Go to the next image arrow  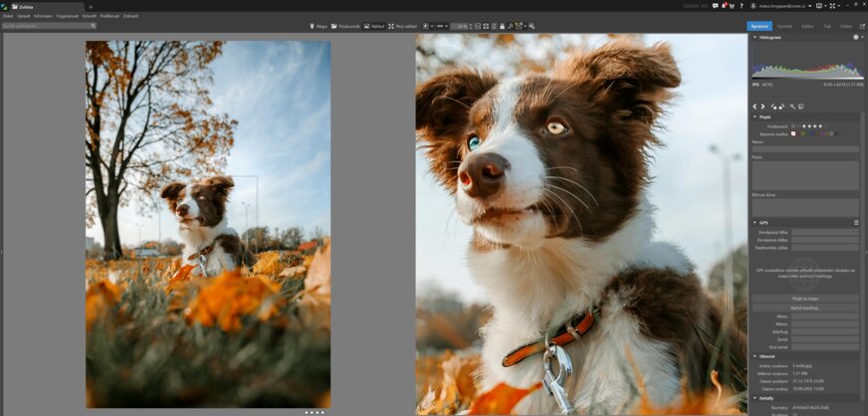pyautogui.click(x=762, y=105)
